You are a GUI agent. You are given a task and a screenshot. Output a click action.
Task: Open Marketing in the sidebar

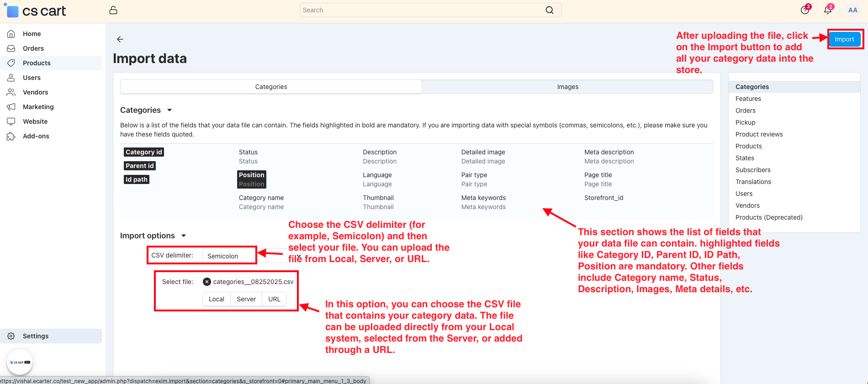38,107
